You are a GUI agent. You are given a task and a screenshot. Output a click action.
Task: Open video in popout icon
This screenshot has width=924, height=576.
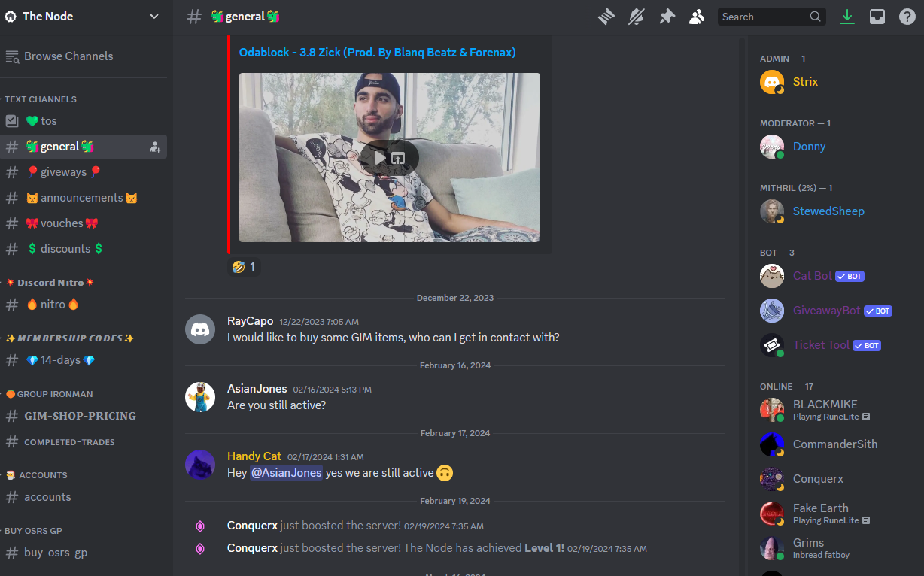click(x=399, y=158)
